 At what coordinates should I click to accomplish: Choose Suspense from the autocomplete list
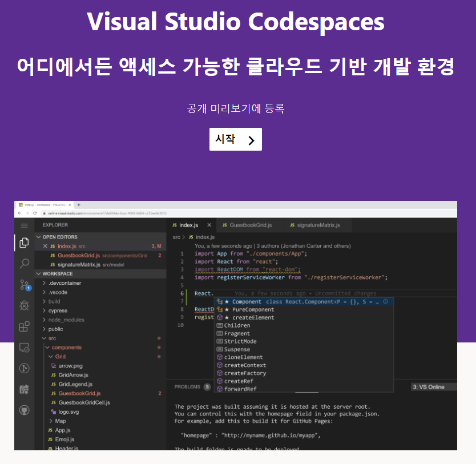(304, 349)
